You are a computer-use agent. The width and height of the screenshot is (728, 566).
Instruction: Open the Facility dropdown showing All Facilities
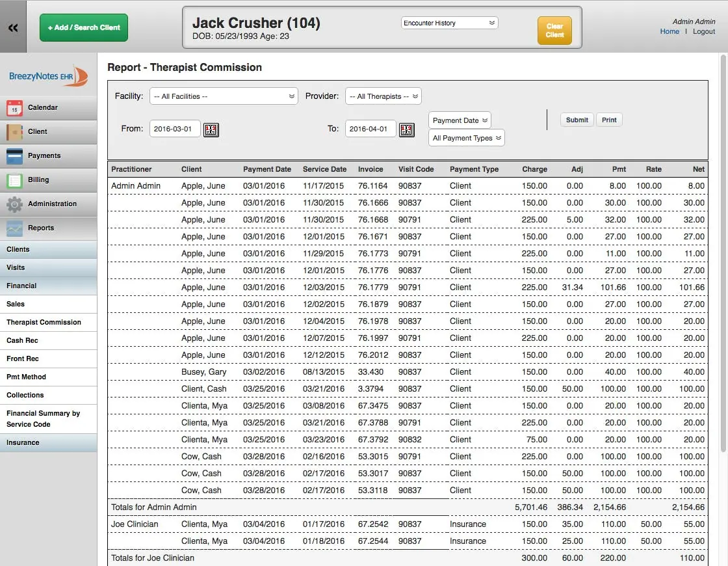[224, 96]
